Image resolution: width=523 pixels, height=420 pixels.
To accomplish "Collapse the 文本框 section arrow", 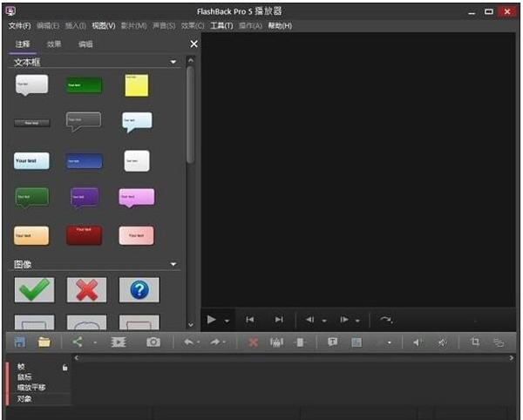I will click(x=173, y=63).
